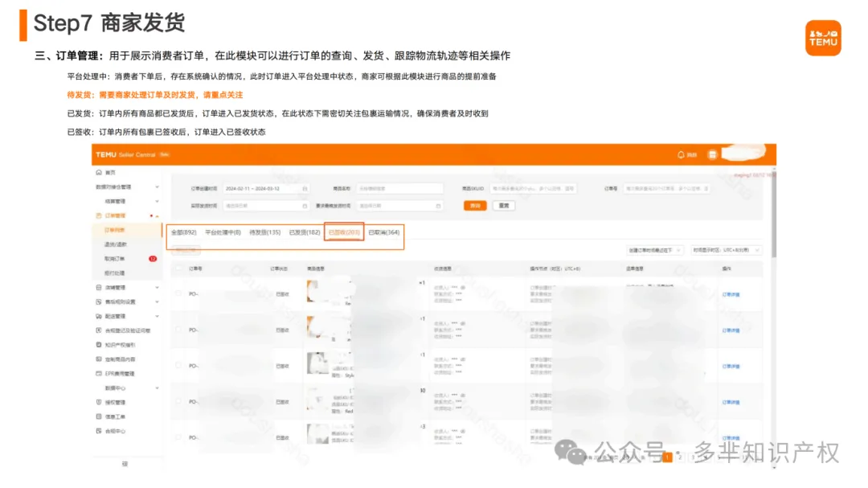
Task: Open the 已取消(364) tab
Action: click(383, 232)
